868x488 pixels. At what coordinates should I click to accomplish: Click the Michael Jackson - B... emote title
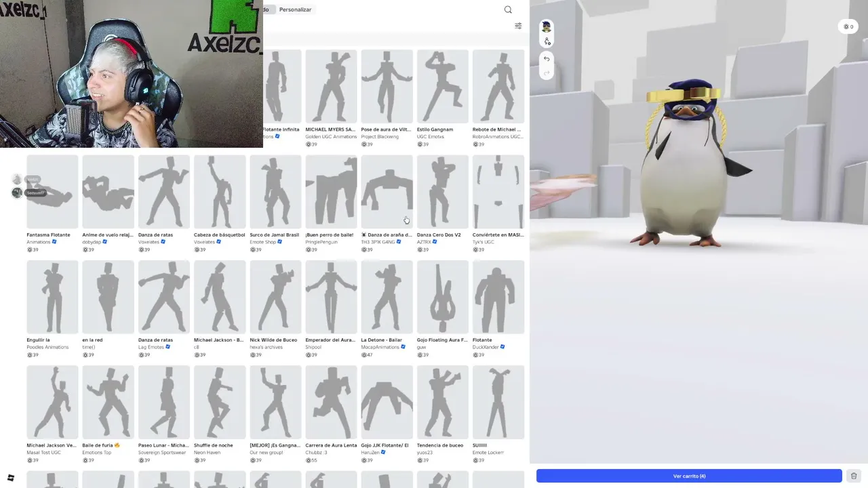[x=218, y=340]
